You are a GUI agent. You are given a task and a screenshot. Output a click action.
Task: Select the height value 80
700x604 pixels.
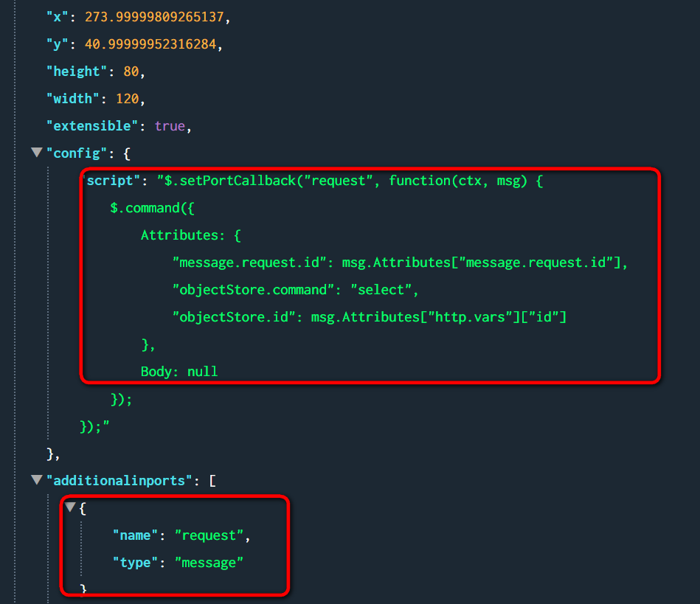pyautogui.click(x=131, y=72)
